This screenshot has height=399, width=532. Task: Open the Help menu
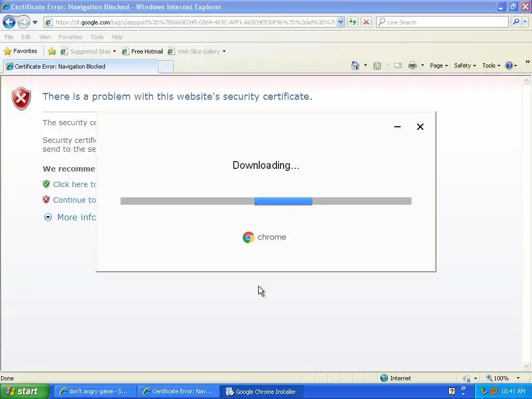pos(117,37)
